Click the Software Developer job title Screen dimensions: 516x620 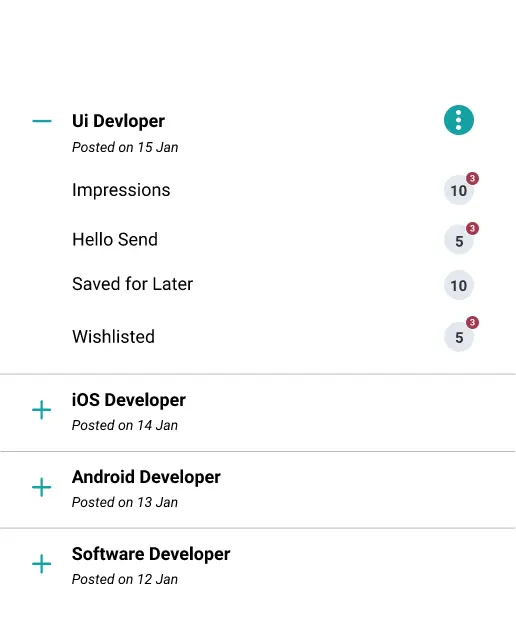click(x=151, y=554)
